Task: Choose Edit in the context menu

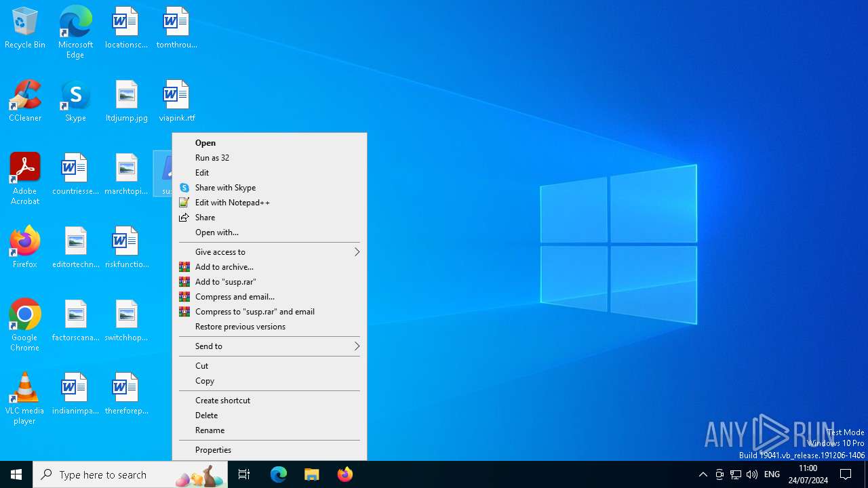Action: (x=270, y=173)
